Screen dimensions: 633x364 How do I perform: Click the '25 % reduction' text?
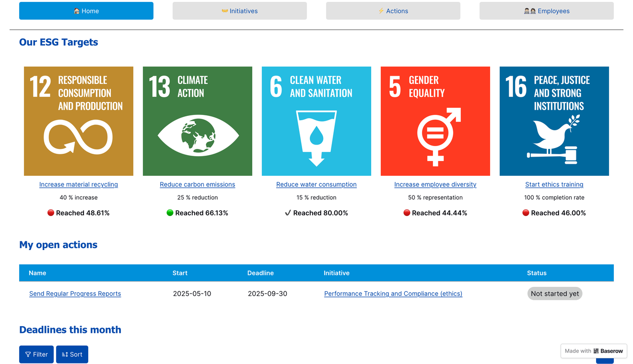tap(198, 197)
